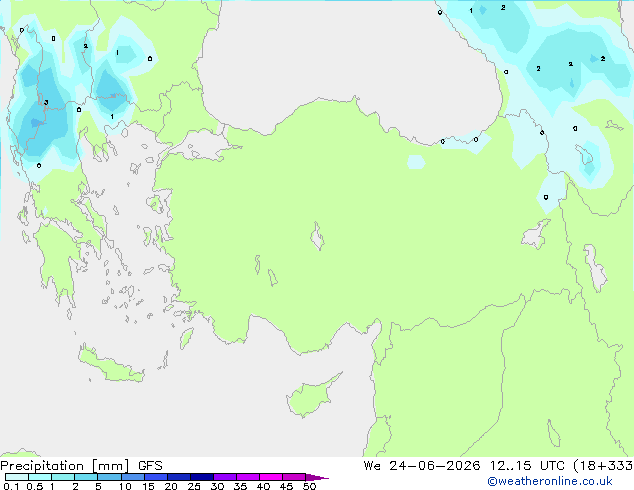Click the '3' precipitation value on the map
Image resolution: width=634 pixels, height=490 pixels.
[46, 102]
